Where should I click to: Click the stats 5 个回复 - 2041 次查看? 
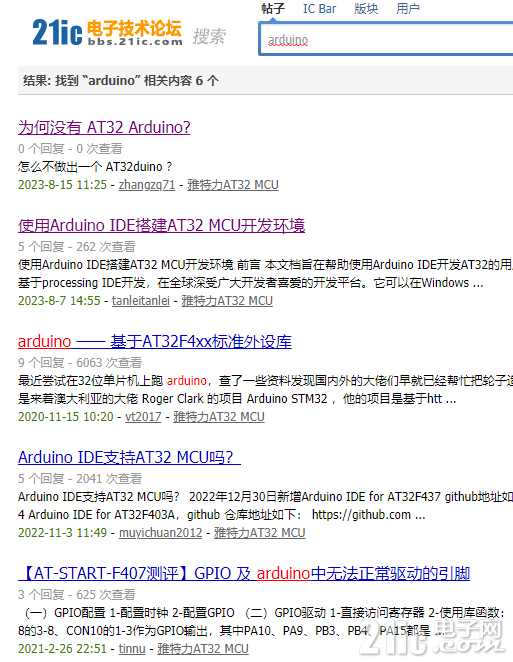click(x=80, y=479)
